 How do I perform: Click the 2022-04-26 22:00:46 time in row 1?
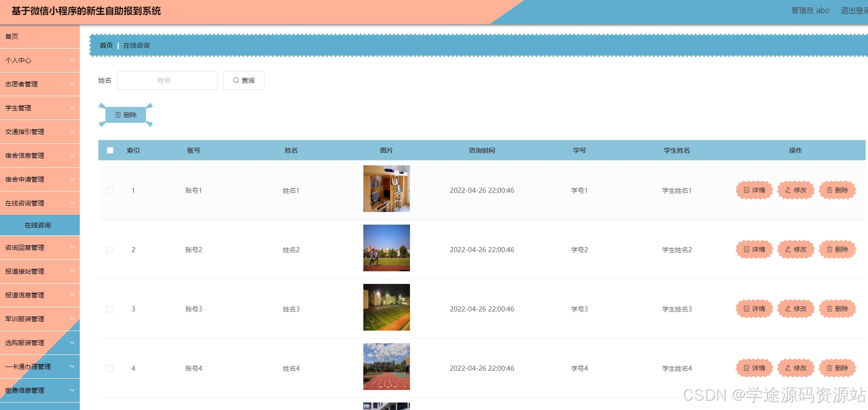coord(482,191)
